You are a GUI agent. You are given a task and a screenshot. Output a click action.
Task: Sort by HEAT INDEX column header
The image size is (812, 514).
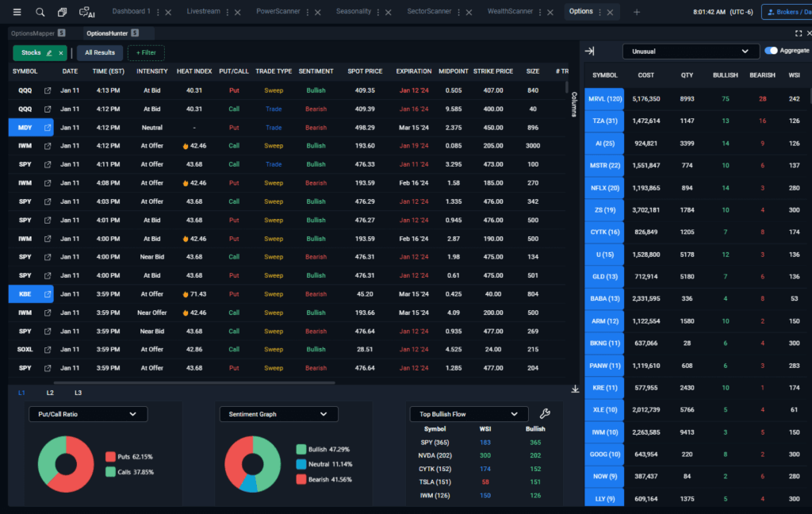tap(194, 71)
